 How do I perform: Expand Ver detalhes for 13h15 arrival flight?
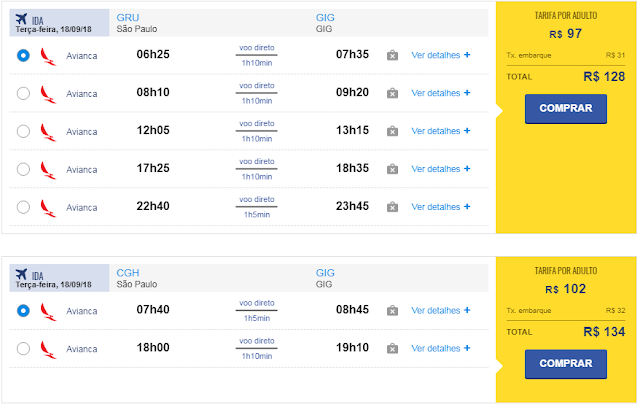440,131
